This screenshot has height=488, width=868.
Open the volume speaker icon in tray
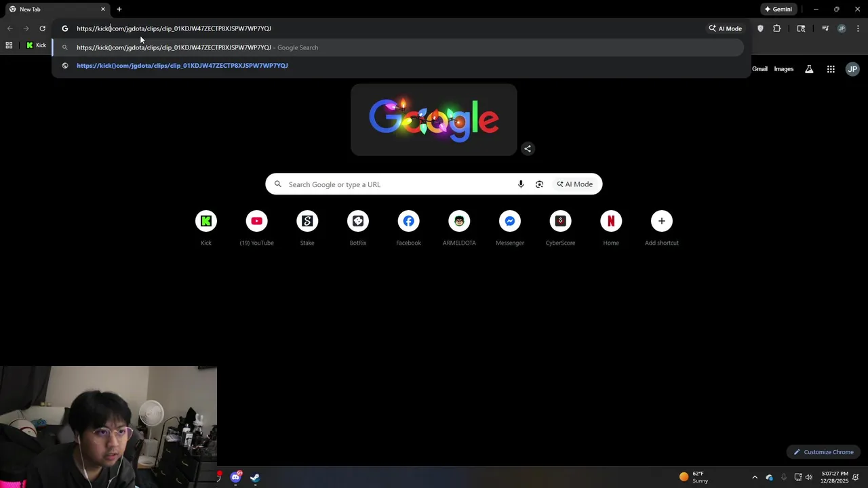tap(808, 477)
